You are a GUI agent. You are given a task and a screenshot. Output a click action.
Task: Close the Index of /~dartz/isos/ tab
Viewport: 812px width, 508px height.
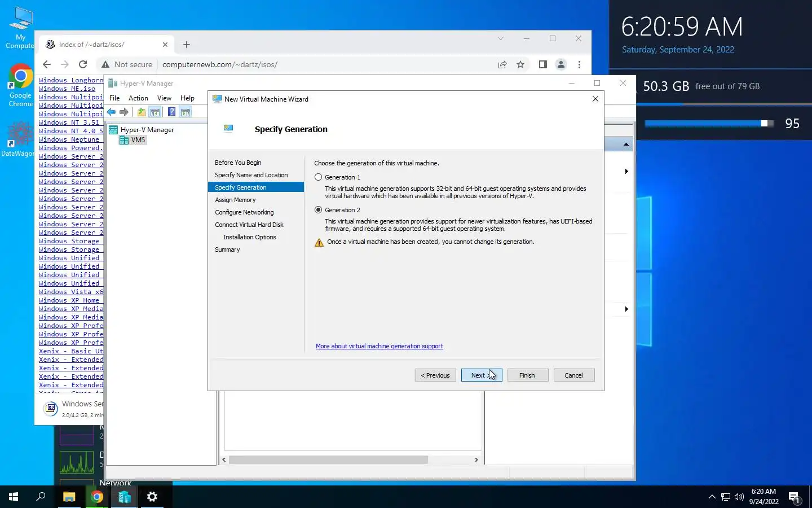pyautogui.click(x=165, y=45)
